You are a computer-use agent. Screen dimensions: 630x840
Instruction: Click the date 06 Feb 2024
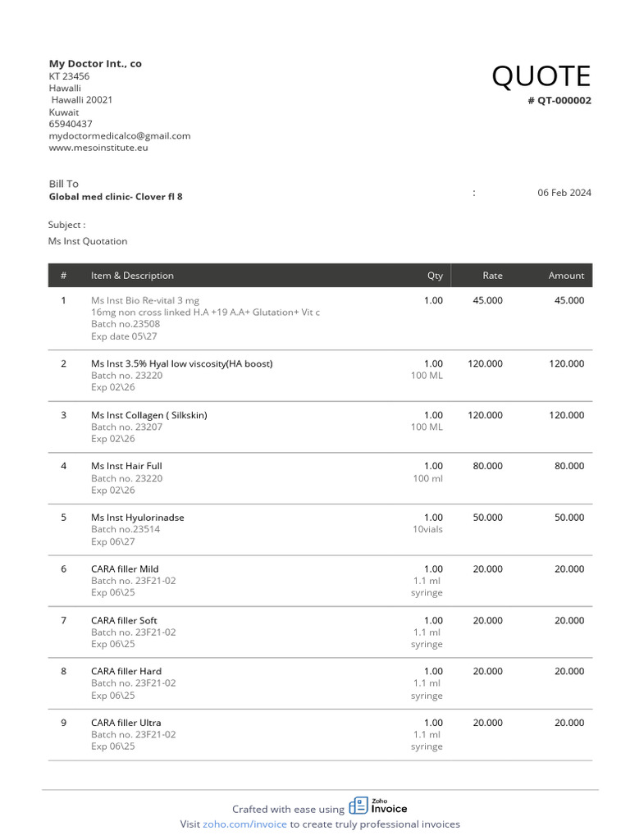pos(564,193)
